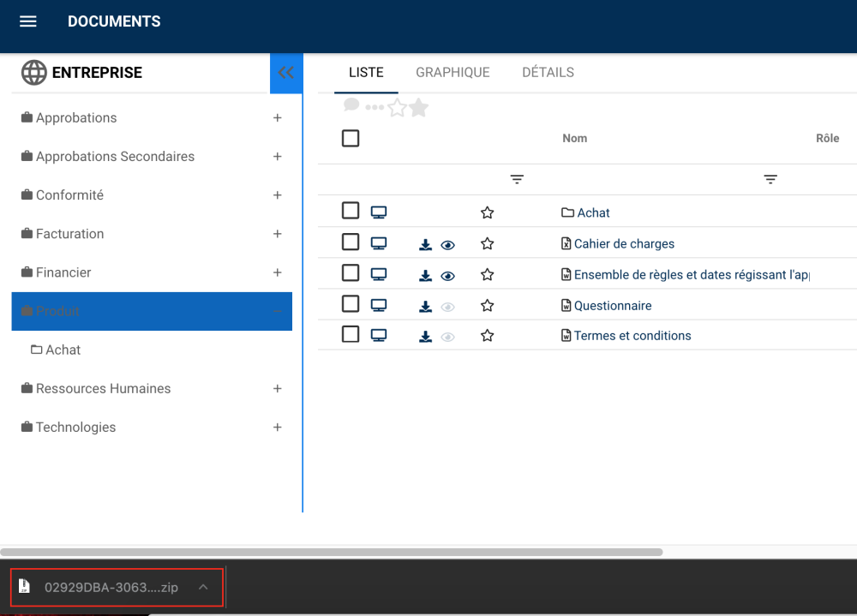
Task: Click the zip file icon in downloads bar
Action: (24, 587)
